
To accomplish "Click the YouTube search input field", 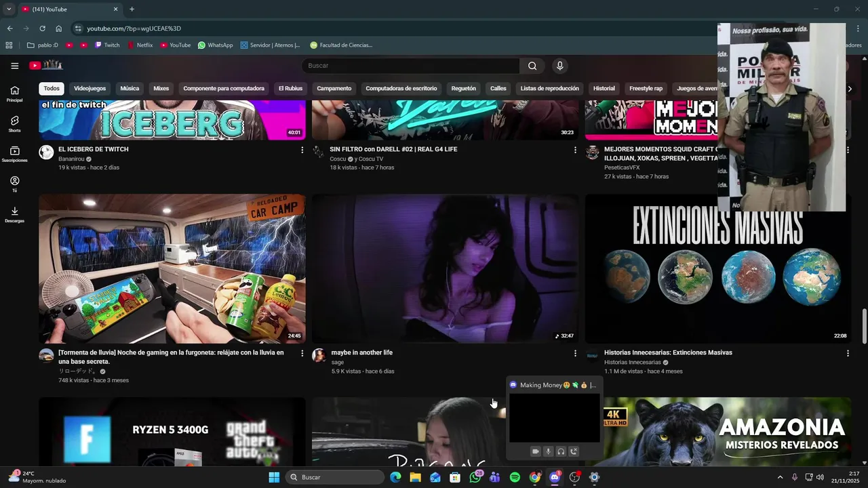I will coord(411,66).
